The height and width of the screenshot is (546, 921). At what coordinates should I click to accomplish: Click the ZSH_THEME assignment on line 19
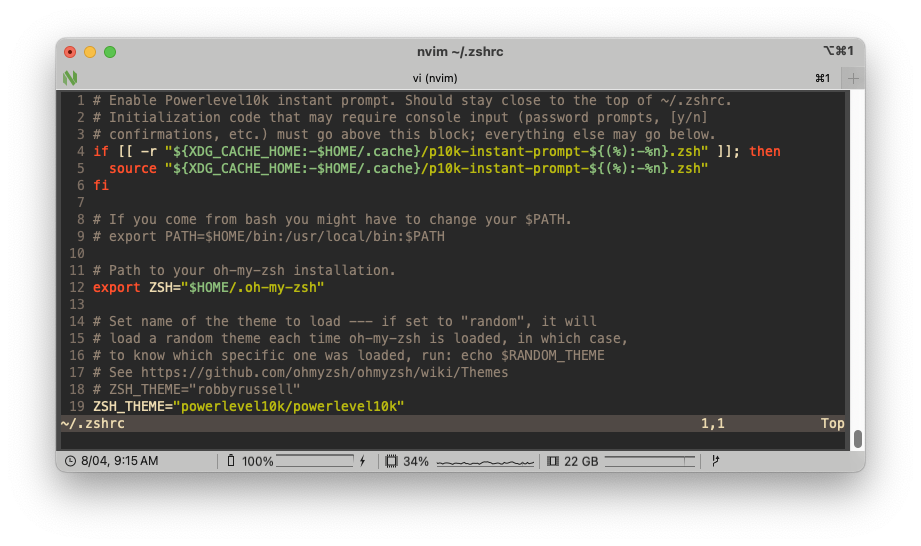[x=248, y=406]
